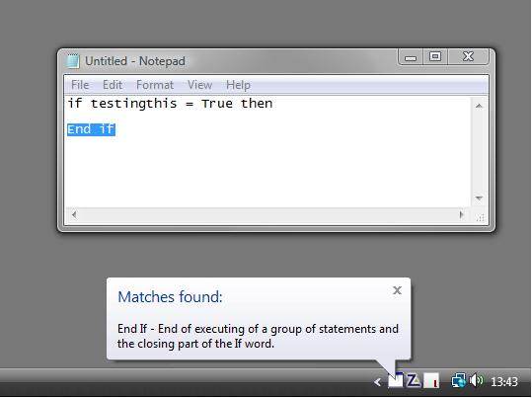Open the Format menu
Screen dimensions: 532x398
point(155,85)
